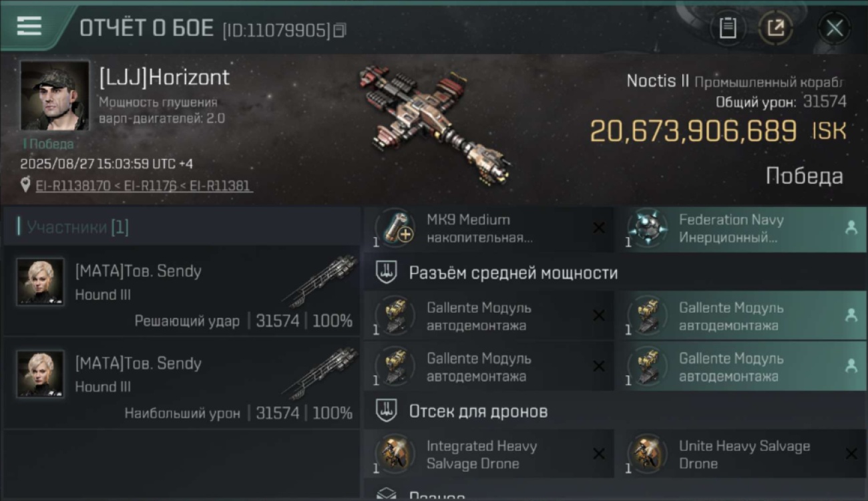The image size is (868, 501).
Task: Open the clipboard report icon in the header
Action: pos(727,28)
